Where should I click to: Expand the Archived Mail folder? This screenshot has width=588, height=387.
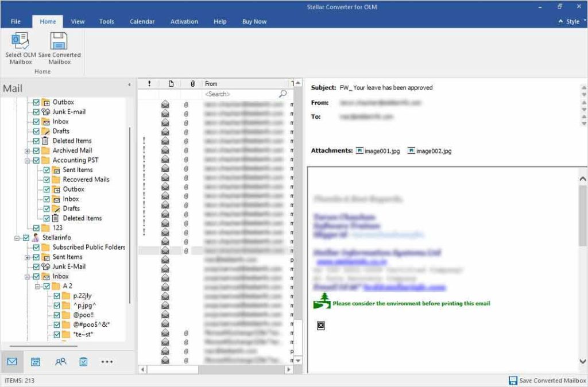point(27,151)
